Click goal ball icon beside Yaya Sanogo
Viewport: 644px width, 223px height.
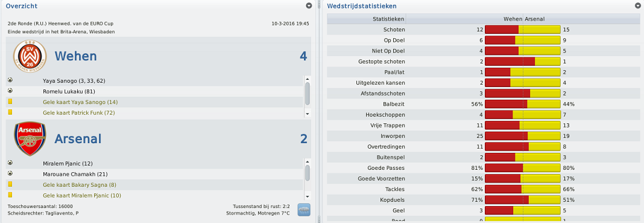click(x=10, y=80)
